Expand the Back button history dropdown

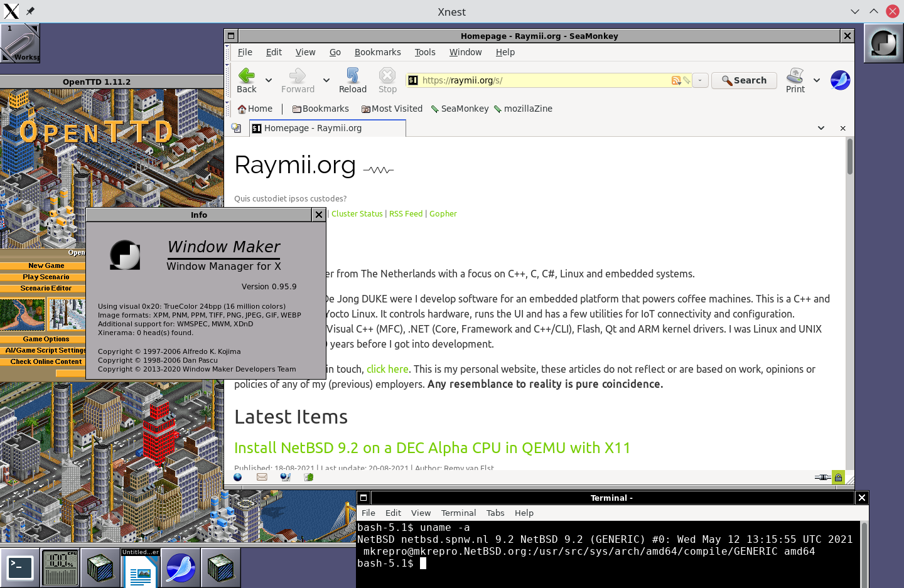pos(269,80)
